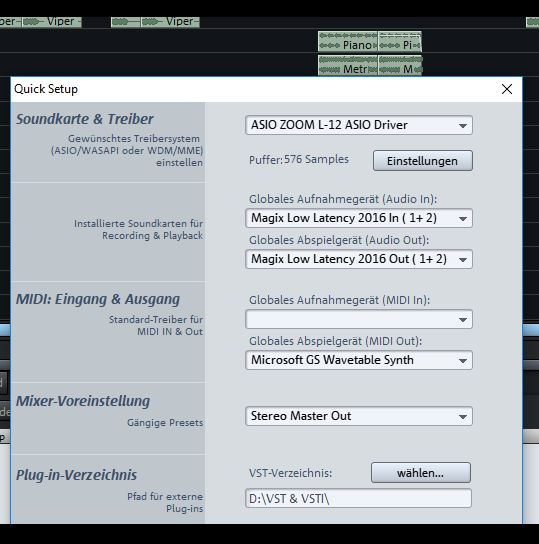Select the M clip next to Metr

click(400, 65)
